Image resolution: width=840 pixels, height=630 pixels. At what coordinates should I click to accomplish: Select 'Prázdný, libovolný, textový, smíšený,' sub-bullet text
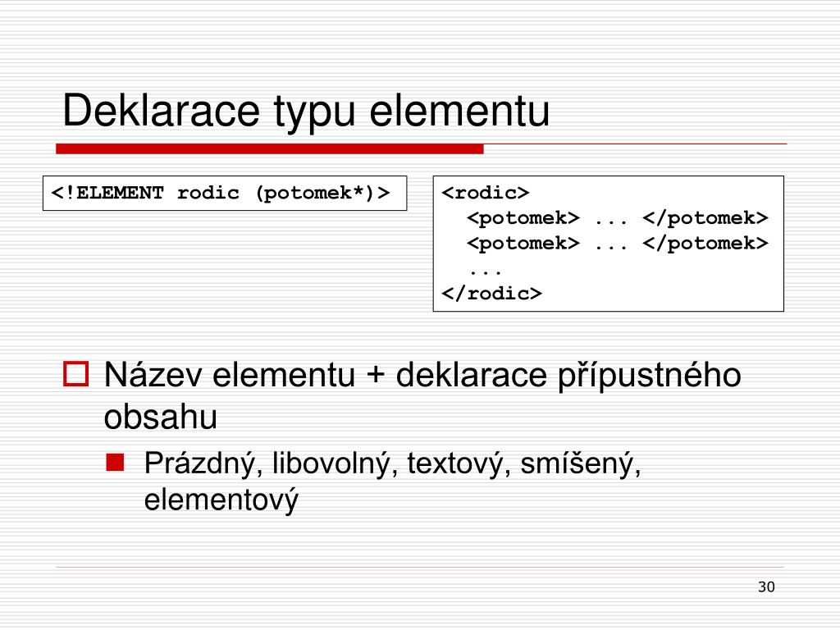coord(392,464)
